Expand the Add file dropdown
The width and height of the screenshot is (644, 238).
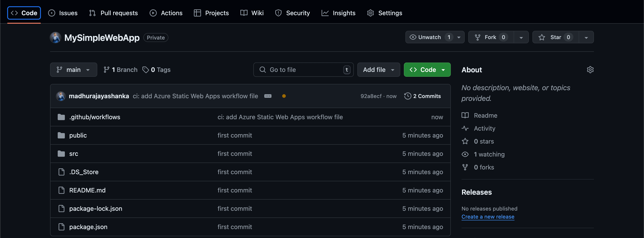coord(378,70)
